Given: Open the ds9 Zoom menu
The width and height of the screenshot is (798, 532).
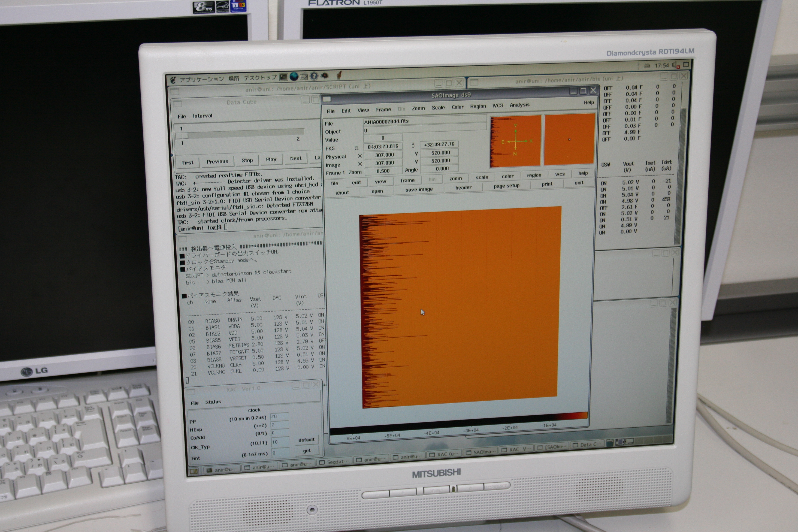Looking at the screenshot, I should (x=418, y=108).
